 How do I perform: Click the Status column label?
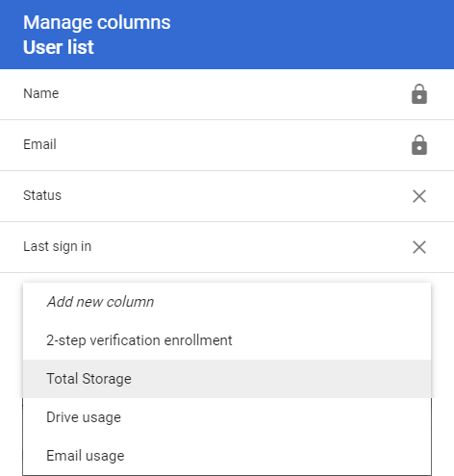[42, 195]
